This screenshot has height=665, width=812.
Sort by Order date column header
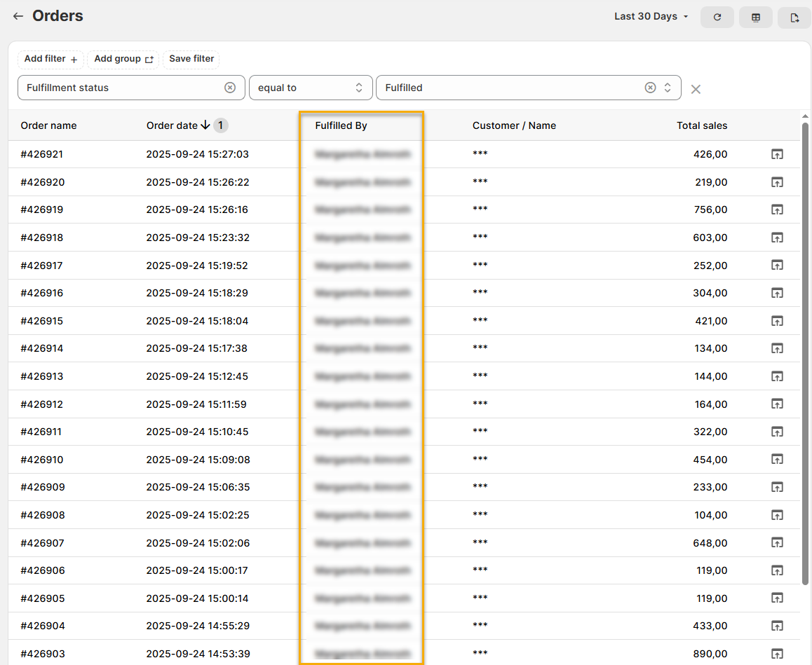[172, 125]
